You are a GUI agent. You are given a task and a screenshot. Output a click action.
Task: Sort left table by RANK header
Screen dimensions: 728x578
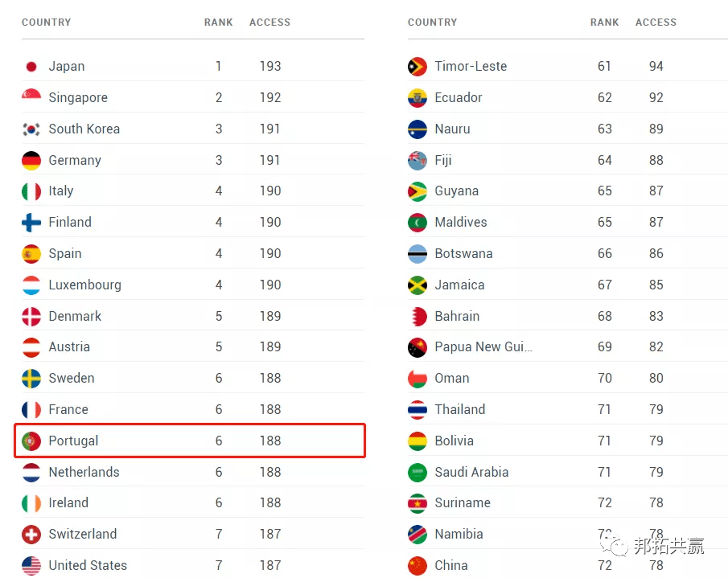point(218,23)
